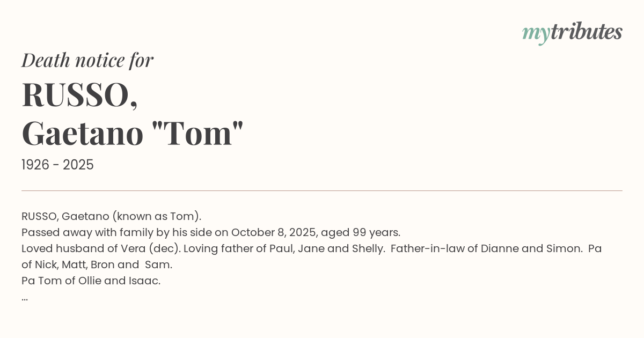The image size is (644, 338).
Task: Expand the truncated notice via the ellipsis
Action: 25,297
